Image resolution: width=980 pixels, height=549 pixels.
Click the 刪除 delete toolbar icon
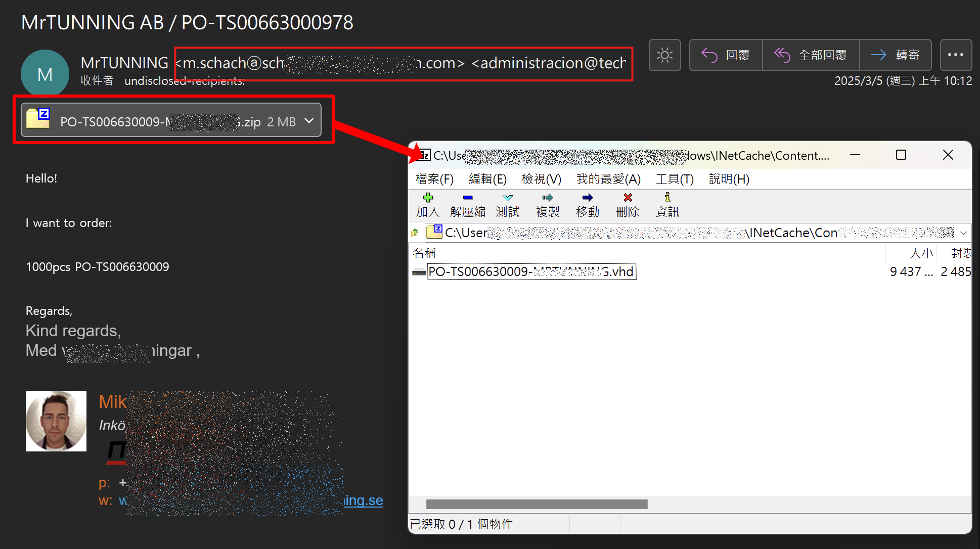[628, 205]
